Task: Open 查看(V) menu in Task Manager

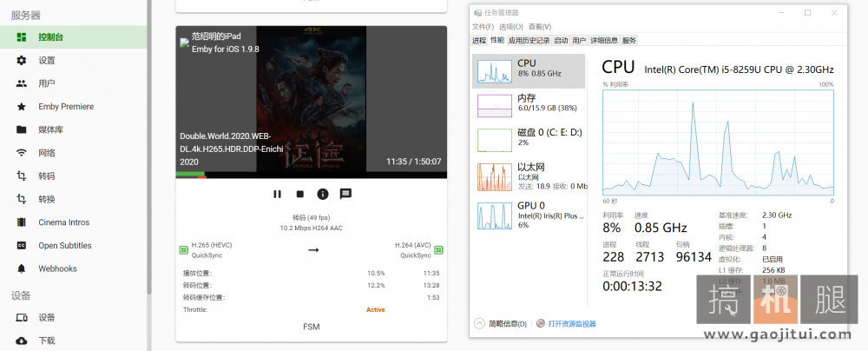Action: point(540,27)
